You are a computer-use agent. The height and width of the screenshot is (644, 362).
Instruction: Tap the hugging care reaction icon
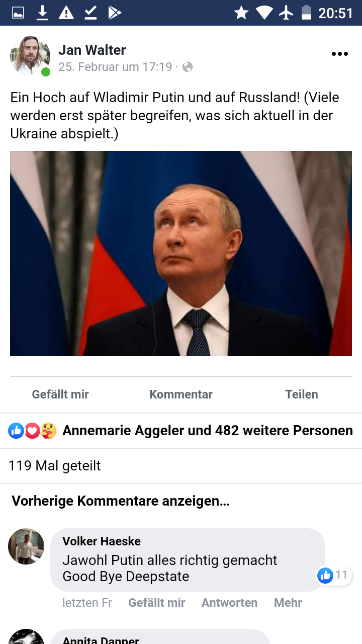pos(49,431)
